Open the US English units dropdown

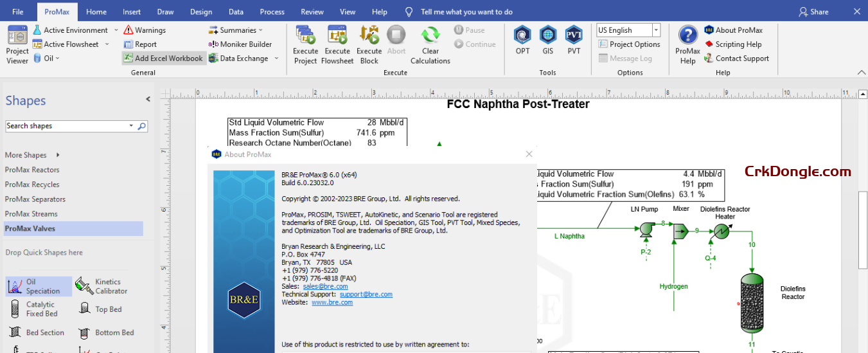pyautogui.click(x=656, y=30)
